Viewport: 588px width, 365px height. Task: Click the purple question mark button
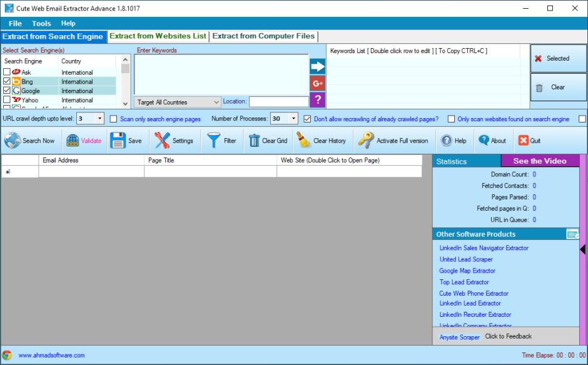tap(317, 99)
